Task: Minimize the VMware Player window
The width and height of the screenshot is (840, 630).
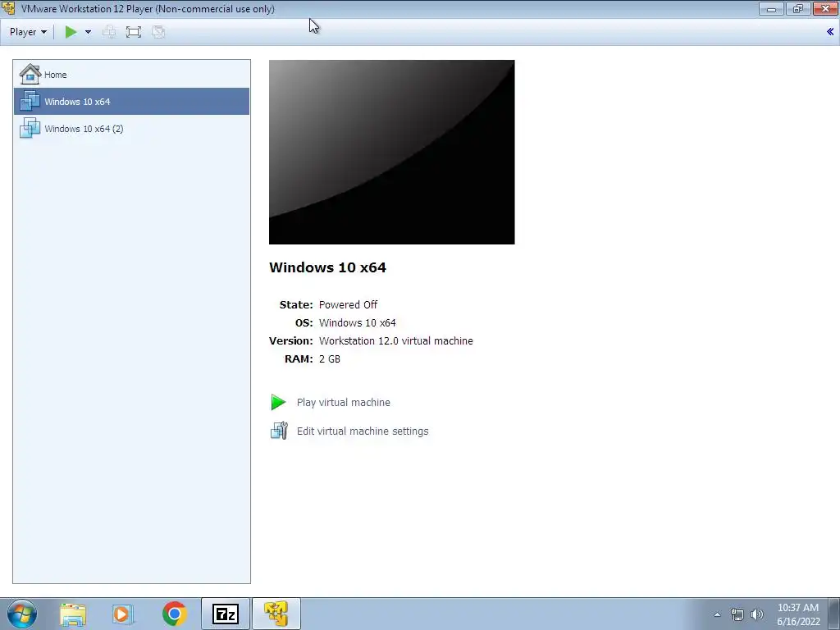Action: [771, 8]
